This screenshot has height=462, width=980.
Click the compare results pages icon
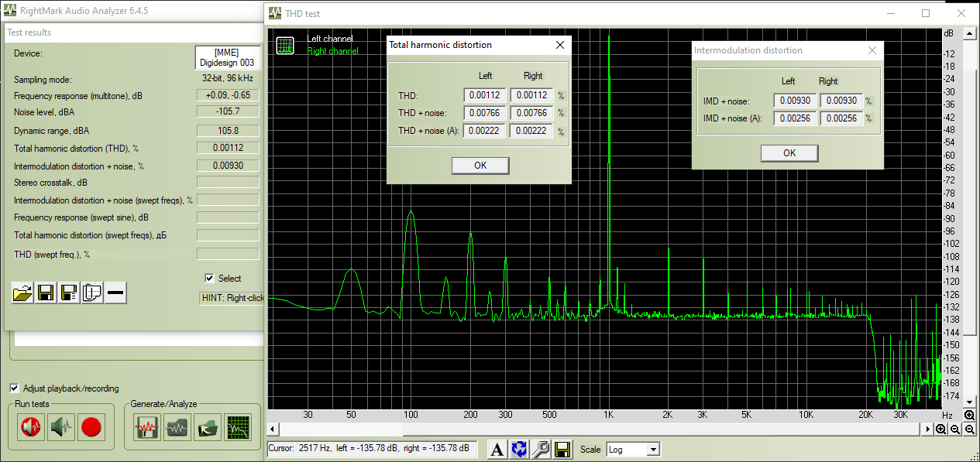coord(92,293)
